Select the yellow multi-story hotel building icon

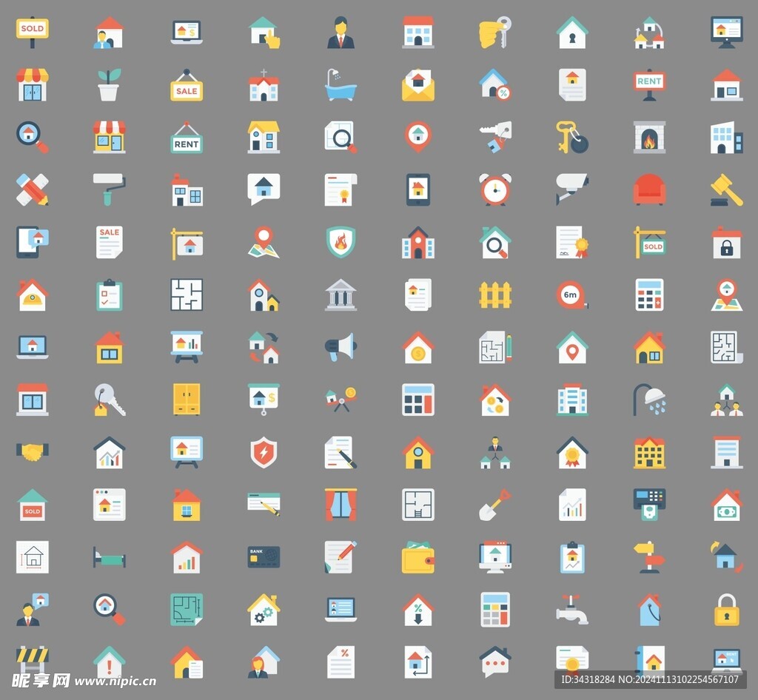[649, 453]
